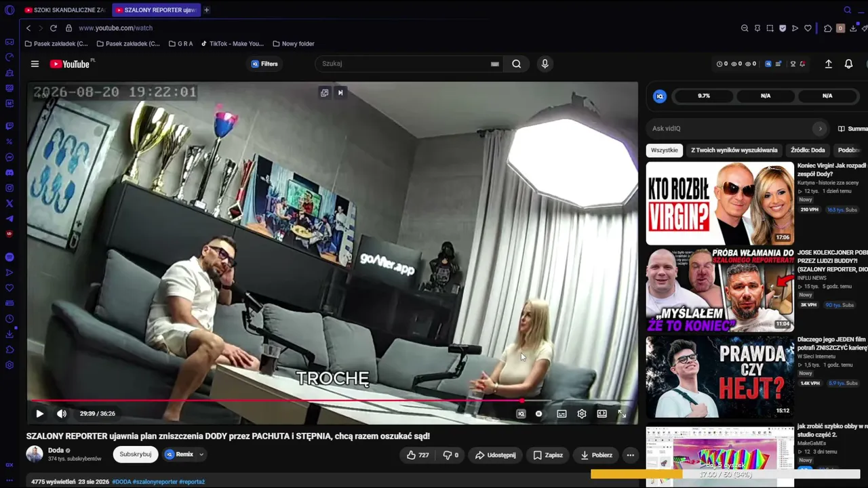
Task: Open the heart bookmarks icon in address bar
Action: [808, 28]
